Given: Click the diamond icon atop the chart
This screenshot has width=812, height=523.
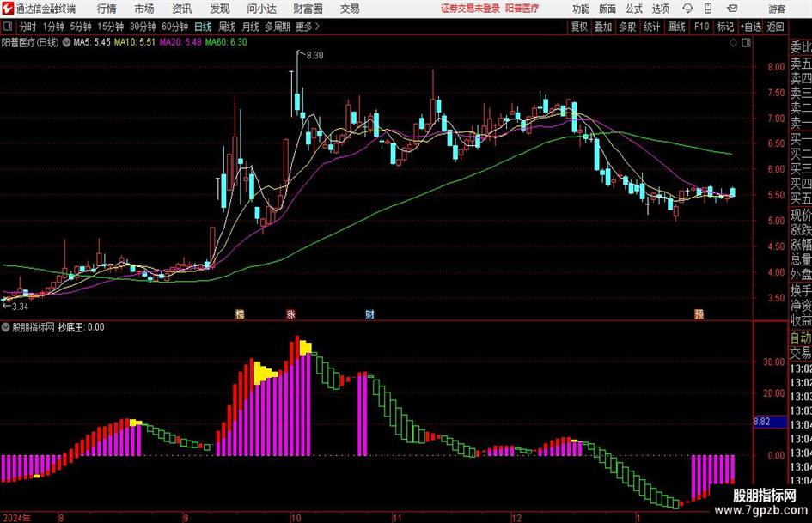Looking at the screenshot, I should click(733, 43).
